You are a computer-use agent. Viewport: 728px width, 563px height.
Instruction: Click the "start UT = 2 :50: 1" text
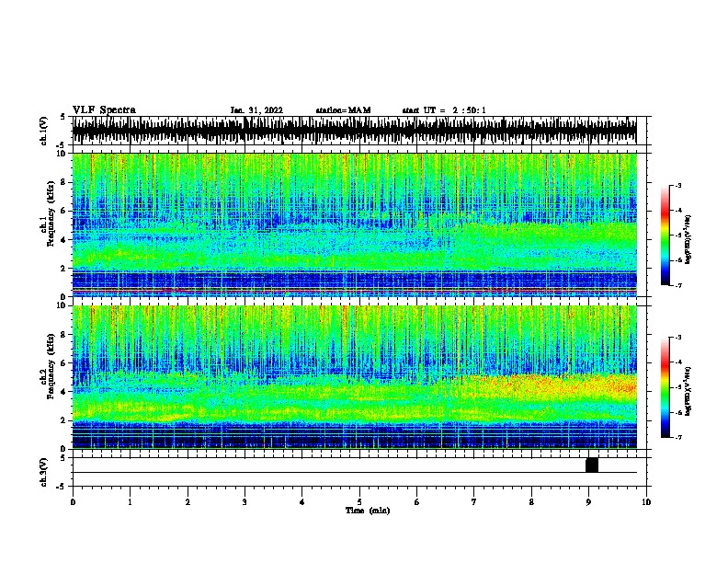point(444,110)
